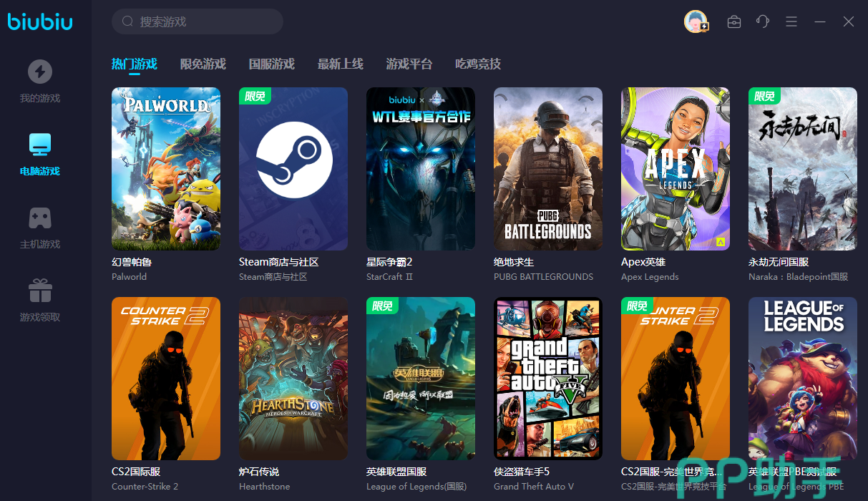Viewport: 868px width, 501px height.
Task: Open the hamburger menu icon
Action: [x=791, y=21]
